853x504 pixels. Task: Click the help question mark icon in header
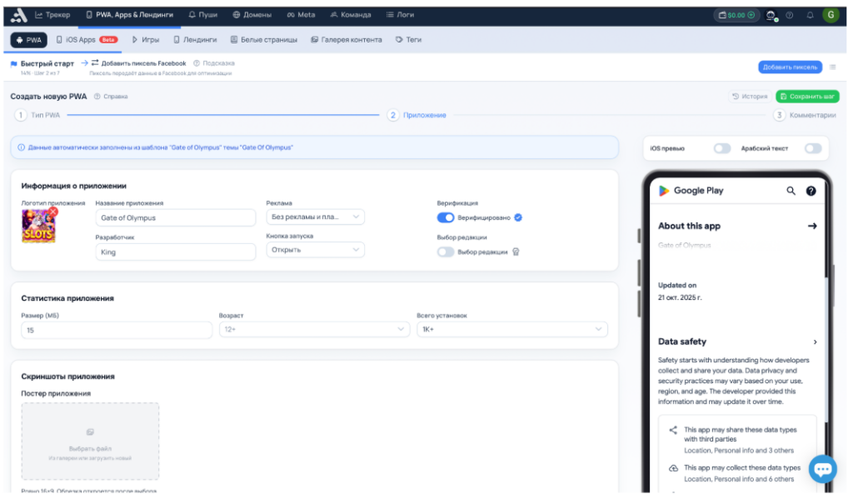tap(790, 15)
